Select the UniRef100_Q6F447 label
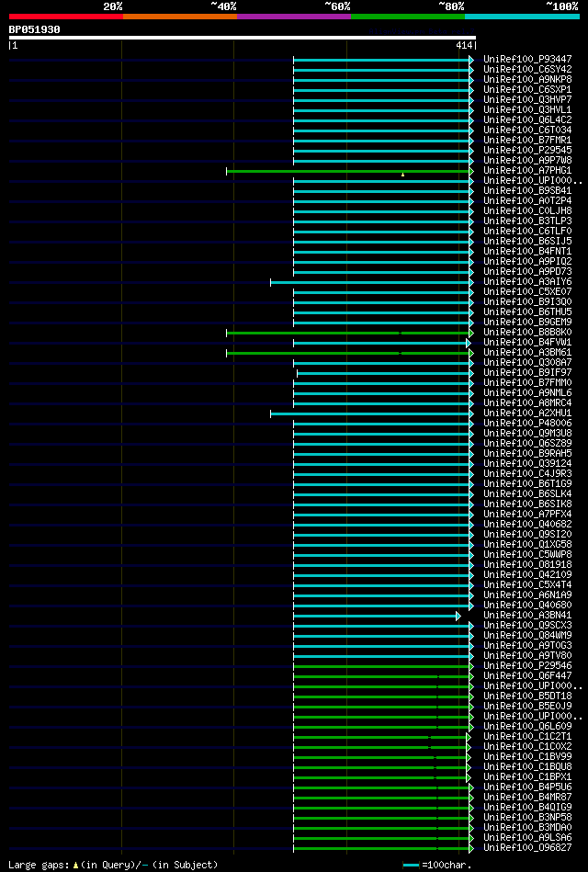 (527, 676)
